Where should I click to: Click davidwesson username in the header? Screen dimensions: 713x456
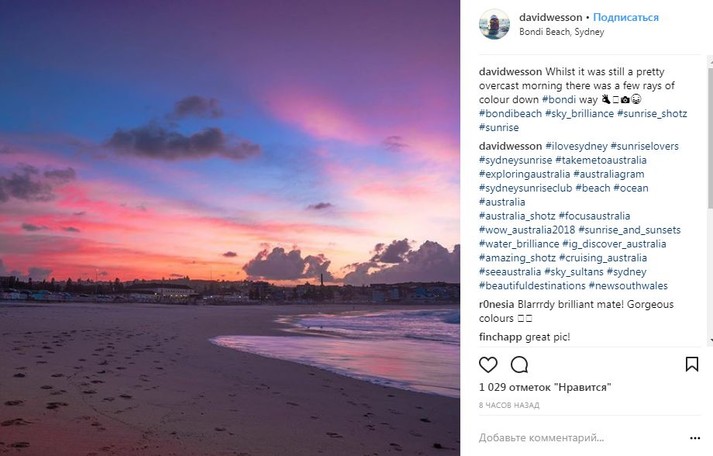(549, 17)
